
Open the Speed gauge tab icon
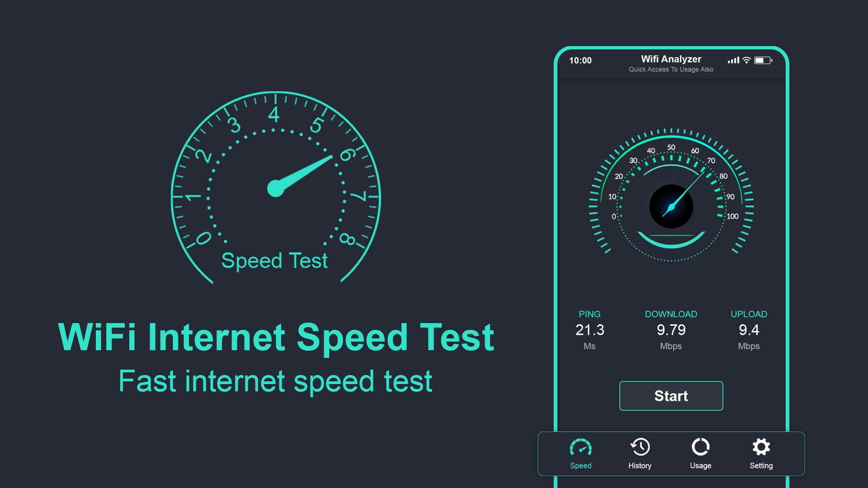point(580,447)
